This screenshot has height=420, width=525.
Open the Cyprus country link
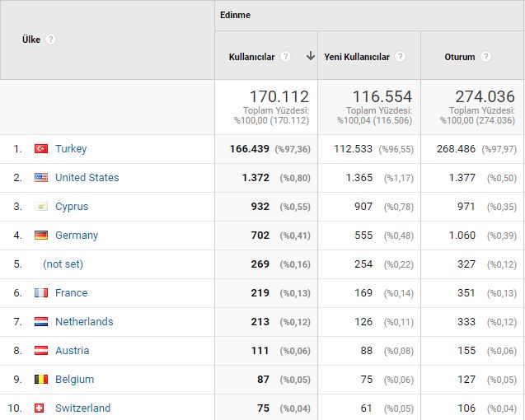point(72,207)
